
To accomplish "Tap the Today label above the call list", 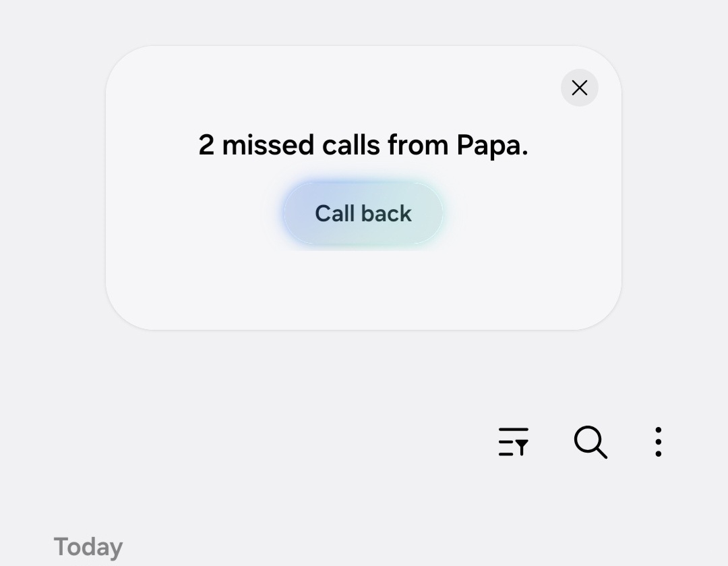I will [88, 546].
